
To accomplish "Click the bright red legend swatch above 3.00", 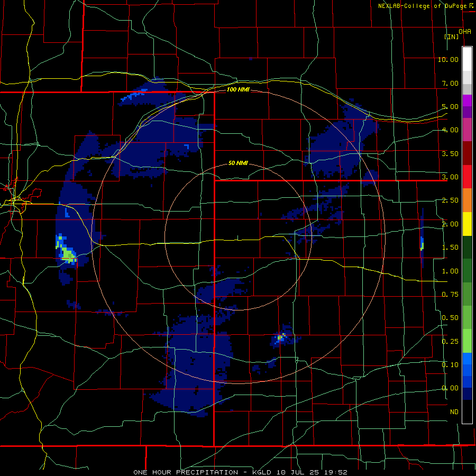I will coord(467,177).
